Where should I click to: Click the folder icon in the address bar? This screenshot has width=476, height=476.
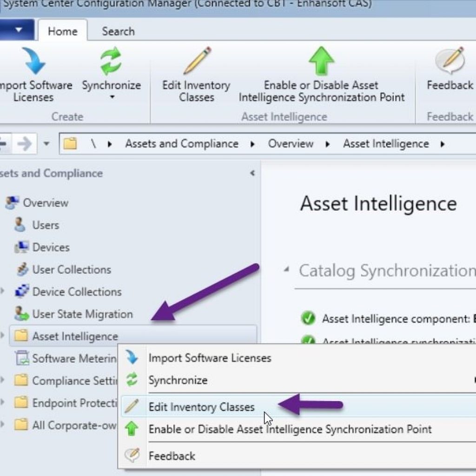[70, 144]
